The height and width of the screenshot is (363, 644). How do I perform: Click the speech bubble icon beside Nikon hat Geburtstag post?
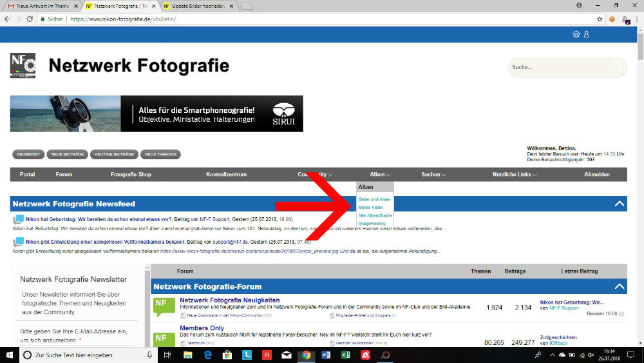19,219
